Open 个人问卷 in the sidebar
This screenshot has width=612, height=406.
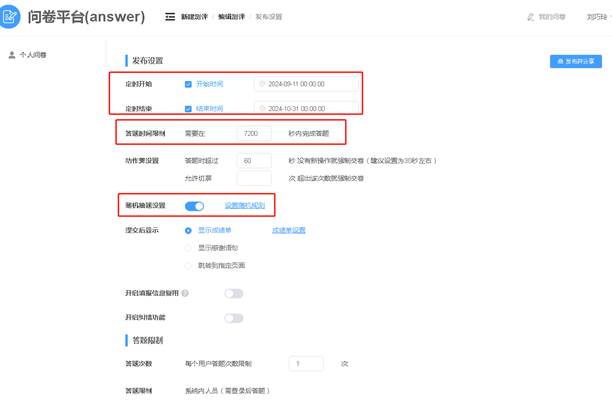pyautogui.click(x=33, y=55)
